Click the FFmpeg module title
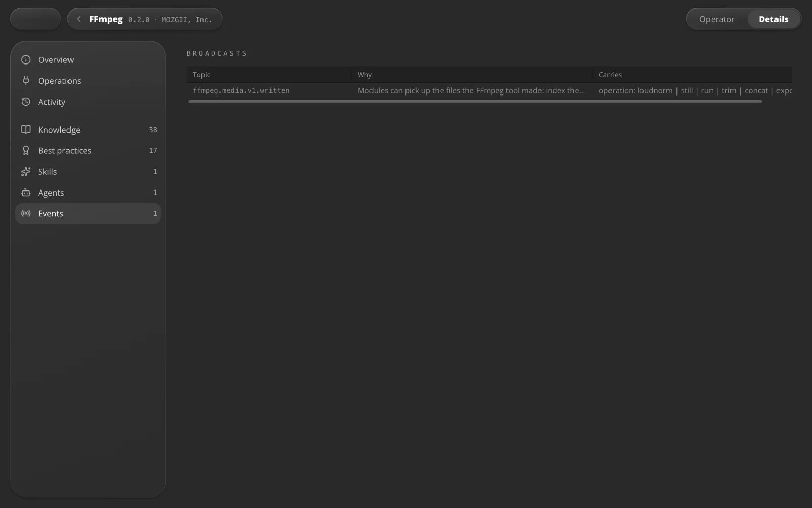Screen dimensions: 812x508 click(106, 19)
